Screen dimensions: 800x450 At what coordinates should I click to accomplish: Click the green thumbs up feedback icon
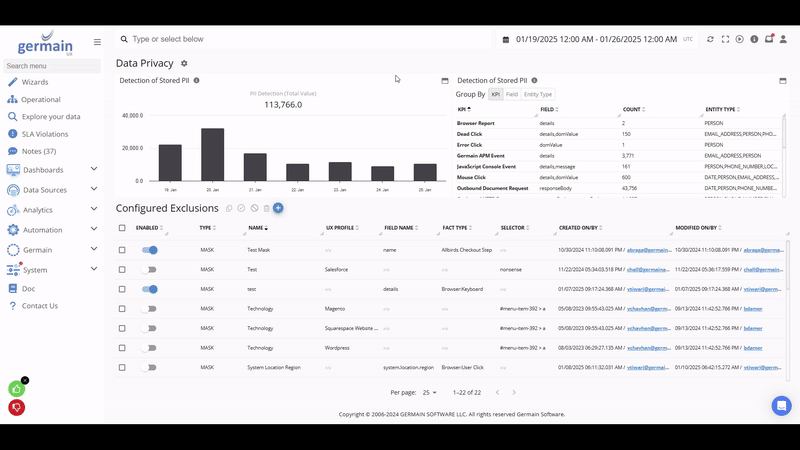(16, 388)
